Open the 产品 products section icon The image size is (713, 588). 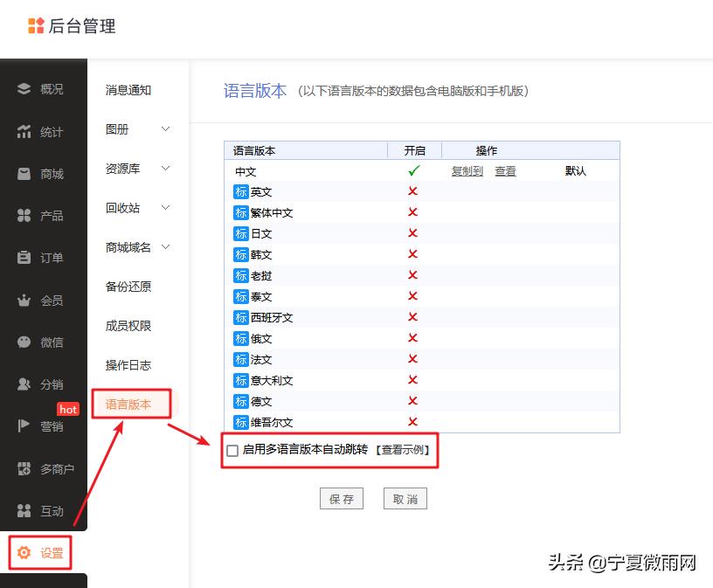23,215
